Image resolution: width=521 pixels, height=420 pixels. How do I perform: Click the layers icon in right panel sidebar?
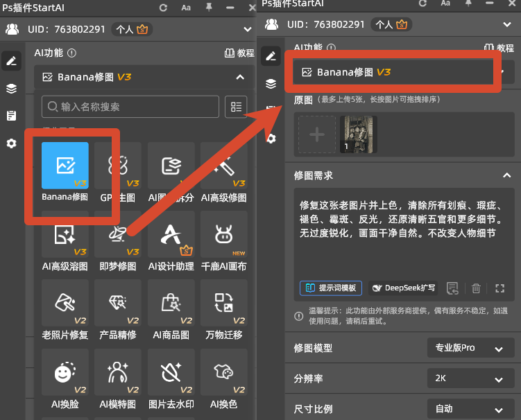coord(271,84)
